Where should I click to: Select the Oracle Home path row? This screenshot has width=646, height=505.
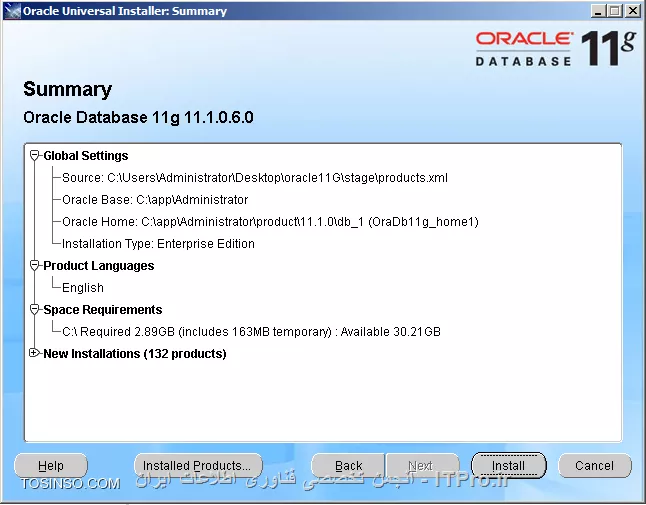270,222
